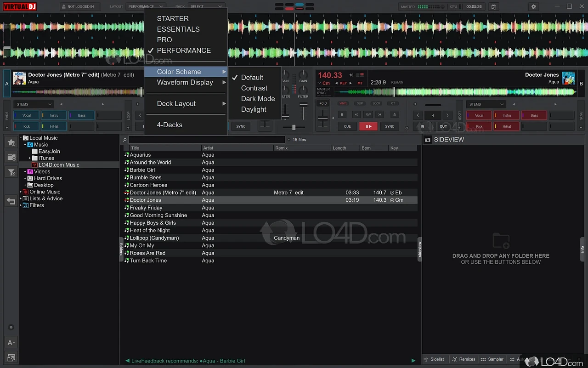Click the font size A icon
588x368 pixels.
tap(11, 343)
